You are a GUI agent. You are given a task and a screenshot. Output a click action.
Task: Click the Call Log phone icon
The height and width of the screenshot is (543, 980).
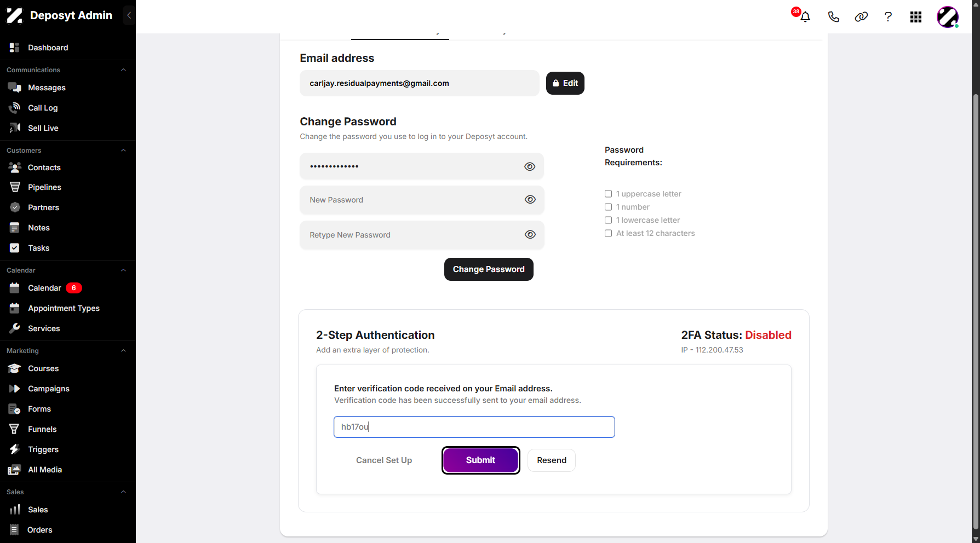(x=15, y=108)
